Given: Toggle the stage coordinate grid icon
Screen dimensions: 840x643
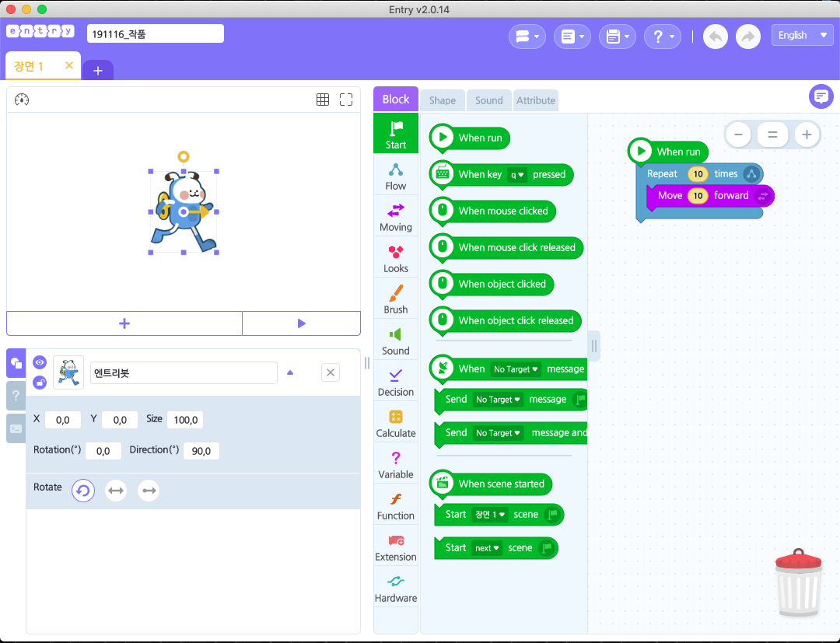Looking at the screenshot, I should 323,100.
